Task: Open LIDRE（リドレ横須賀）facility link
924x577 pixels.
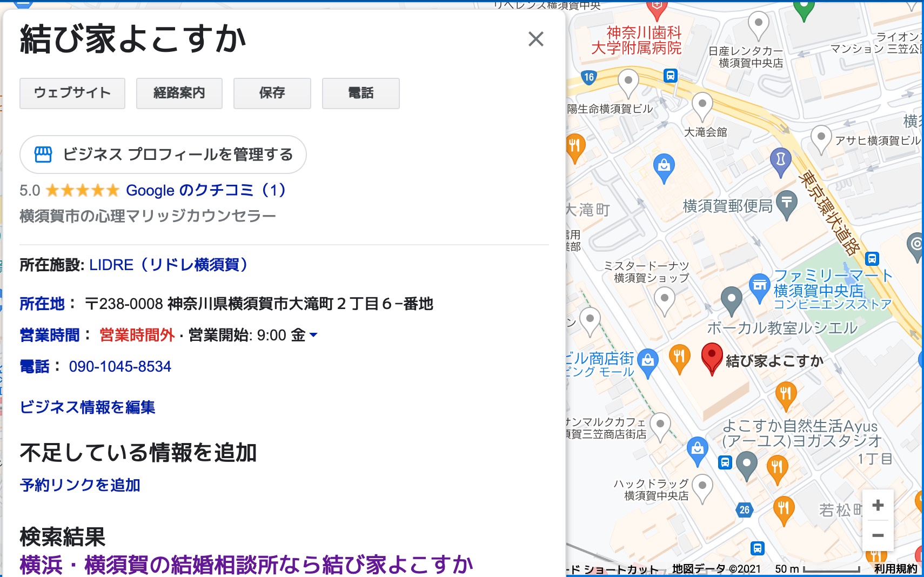Action: pos(169,265)
